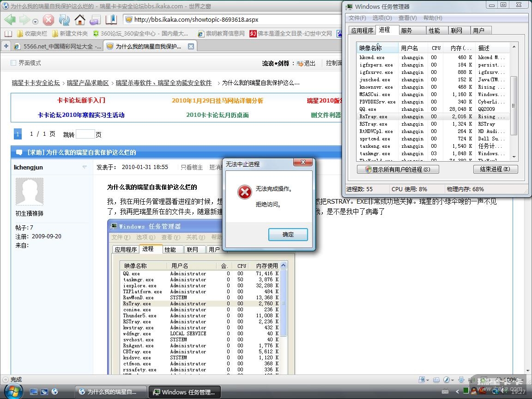The image size is (532, 399).
Task: Open 卡卡论坛2010年寒假实习生活动 link
Action: point(81,115)
